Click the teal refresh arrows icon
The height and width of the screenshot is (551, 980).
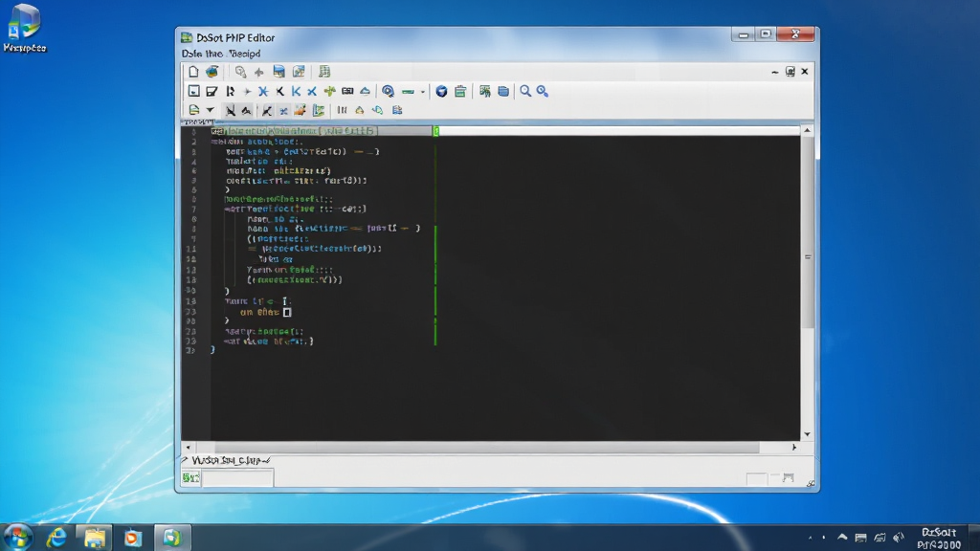click(x=377, y=110)
